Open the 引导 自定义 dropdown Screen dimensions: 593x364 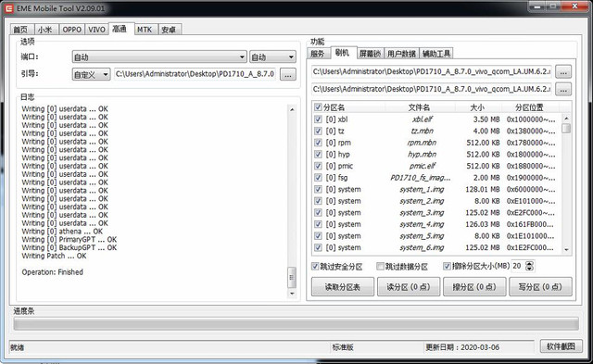(x=91, y=74)
